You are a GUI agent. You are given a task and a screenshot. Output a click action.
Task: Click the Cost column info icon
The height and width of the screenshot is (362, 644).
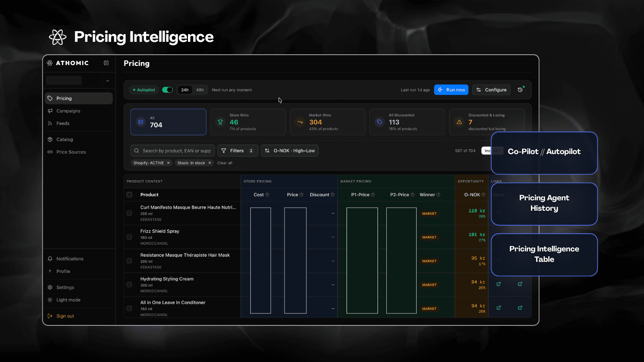tap(267, 195)
